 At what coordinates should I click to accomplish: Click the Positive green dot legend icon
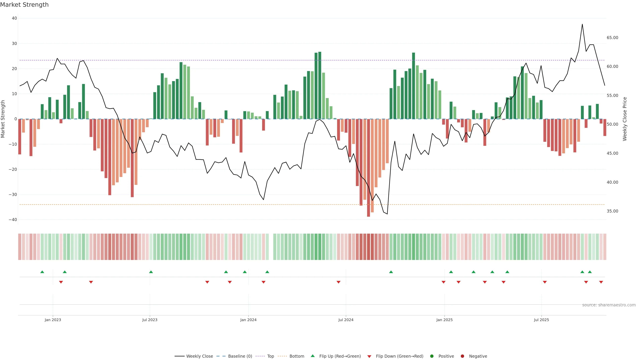432,356
